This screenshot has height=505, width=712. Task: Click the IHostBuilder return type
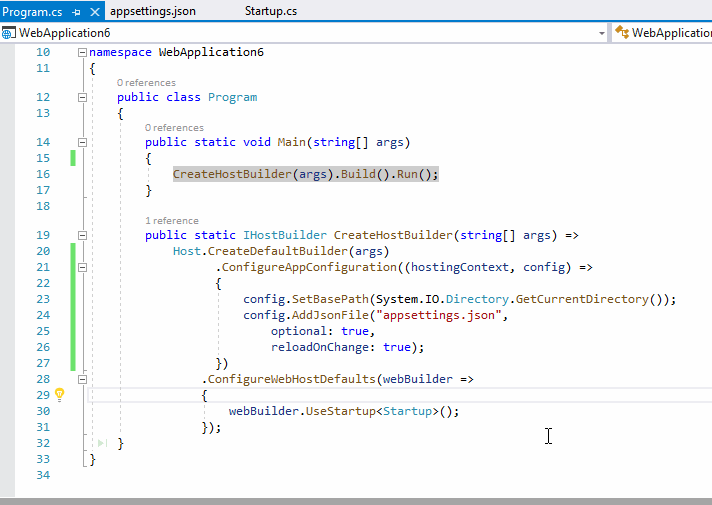coord(285,235)
